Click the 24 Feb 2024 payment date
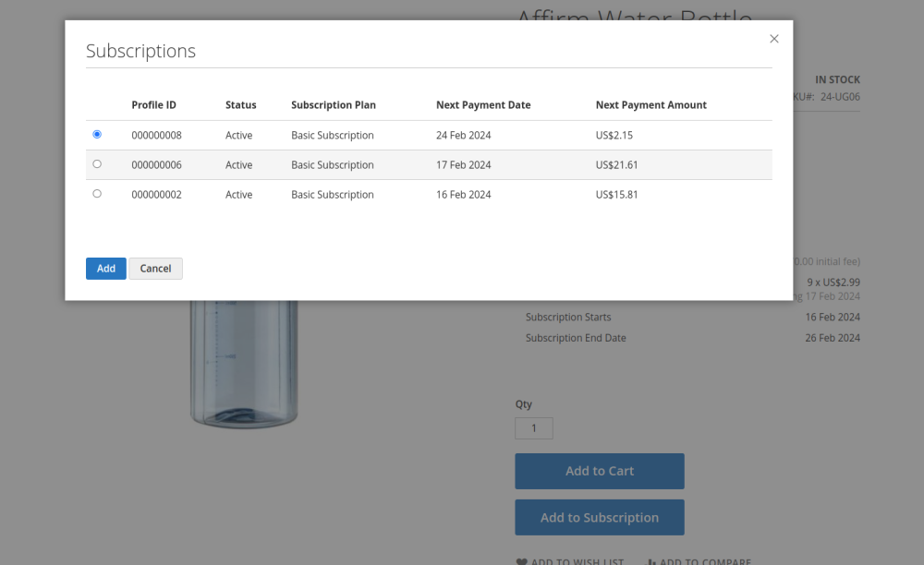 point(463,136)
